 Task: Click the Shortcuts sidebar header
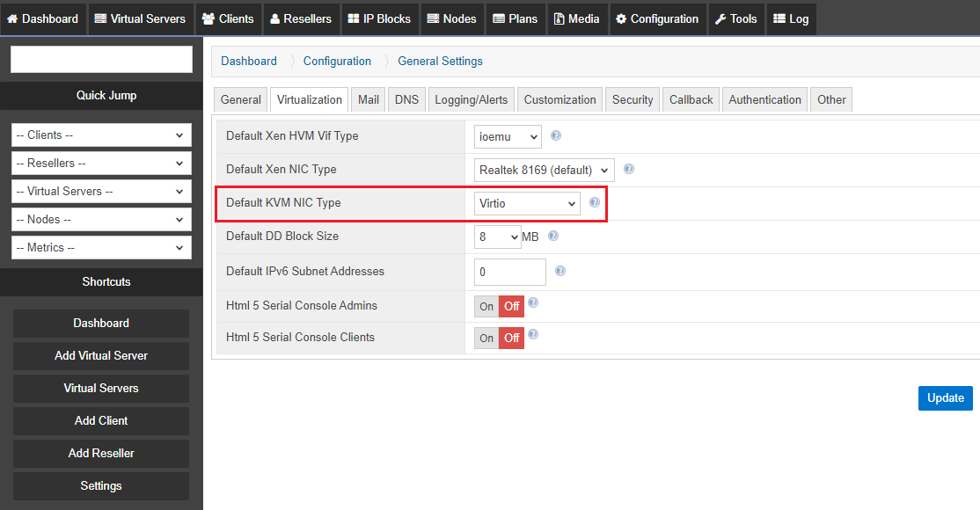[x=101, y=282]
